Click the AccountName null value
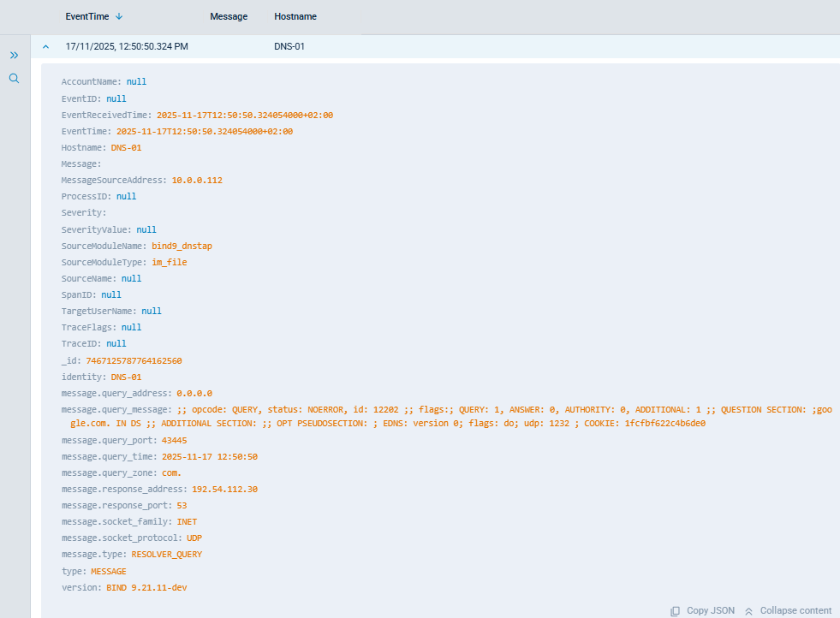The image size is (840, 618). [x=136, y=81]
